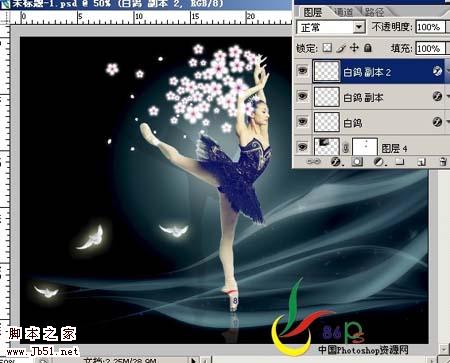Switch to the 通道 tab
Screen dimensions: 450x363
tap(343, 12)
